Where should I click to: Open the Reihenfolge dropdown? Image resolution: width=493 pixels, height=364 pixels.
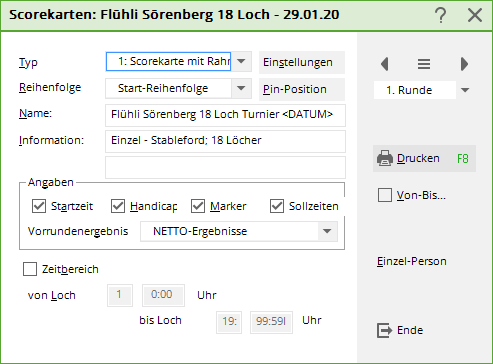pos(241,88)
